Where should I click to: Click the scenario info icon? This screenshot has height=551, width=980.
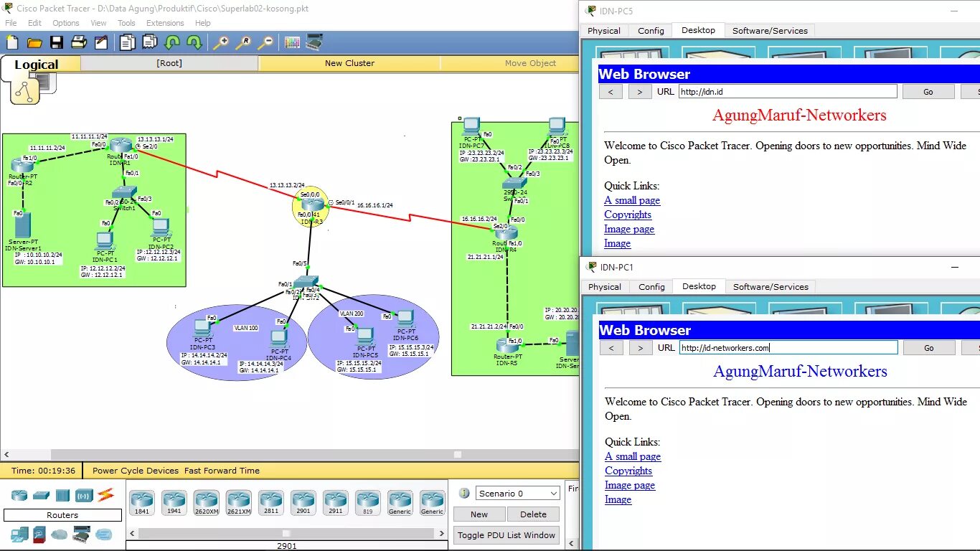(464, 493)
